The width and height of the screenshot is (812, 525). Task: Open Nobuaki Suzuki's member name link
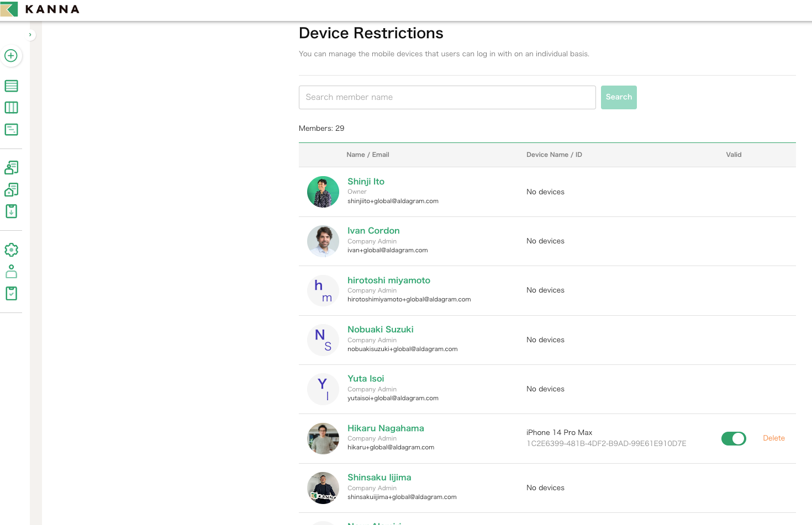coord(380,330)
